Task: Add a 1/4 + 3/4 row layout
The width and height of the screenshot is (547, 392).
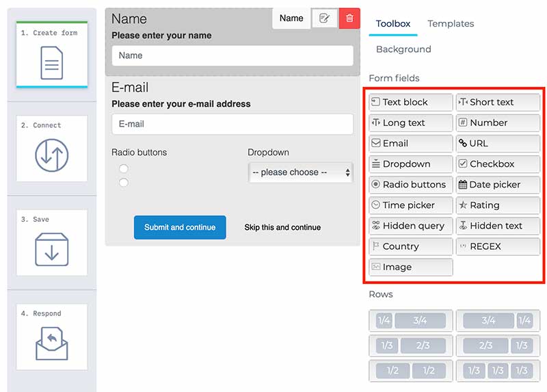Action: point(411,320)
